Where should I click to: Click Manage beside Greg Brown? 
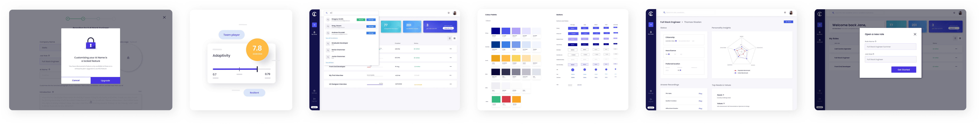click(x=371, y=27)
